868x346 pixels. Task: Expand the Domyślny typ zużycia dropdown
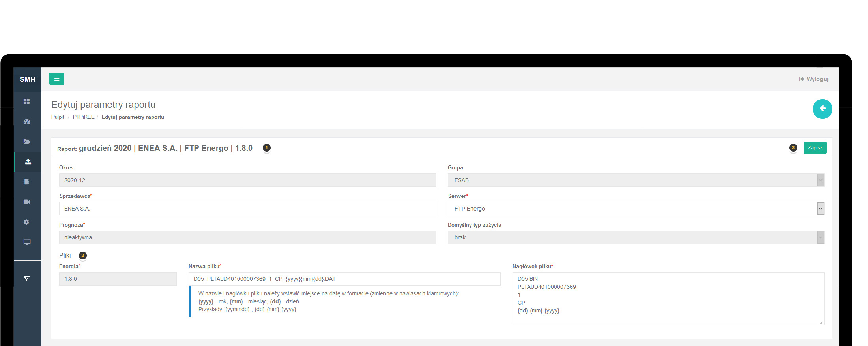636,237
